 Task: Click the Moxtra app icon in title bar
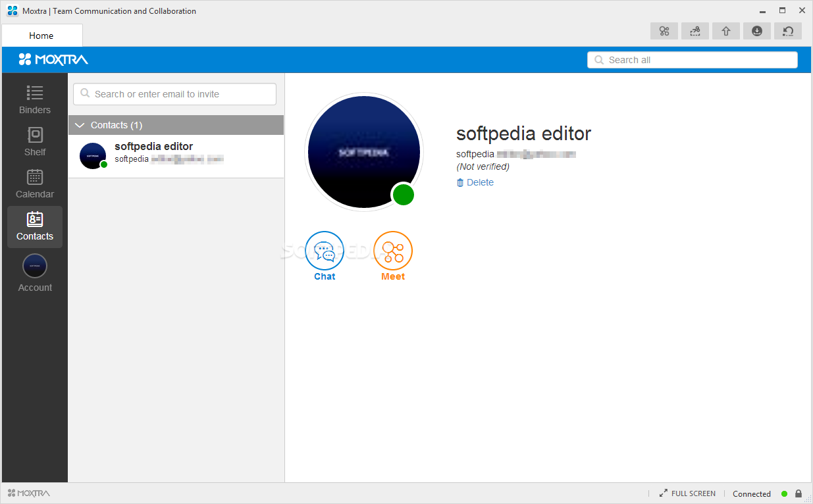coord(12,11)
